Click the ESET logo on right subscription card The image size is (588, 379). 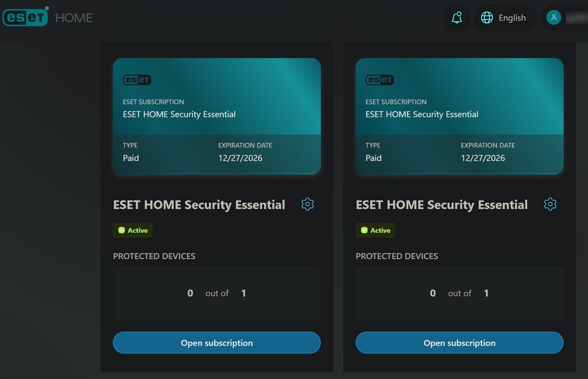click(380, 80)
